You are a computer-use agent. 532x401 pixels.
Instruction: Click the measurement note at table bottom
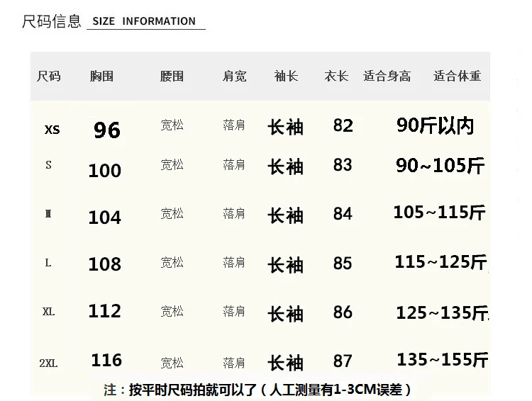pyautogui.click(x=257, y=390)
